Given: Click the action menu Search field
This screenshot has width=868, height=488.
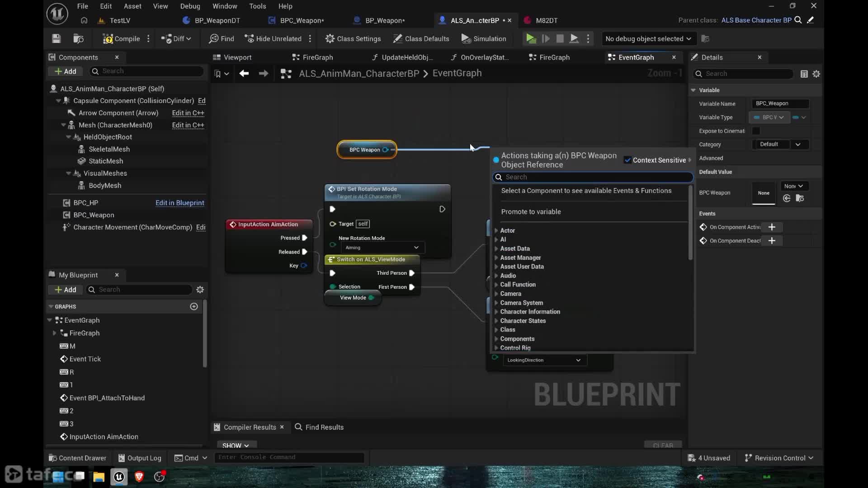Looking at the screenshot, I should [593, 177].
